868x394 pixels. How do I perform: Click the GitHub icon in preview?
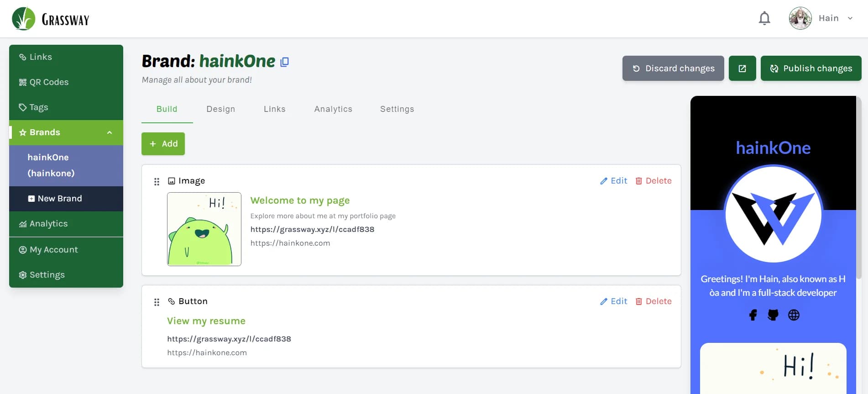tap(773, 315)
